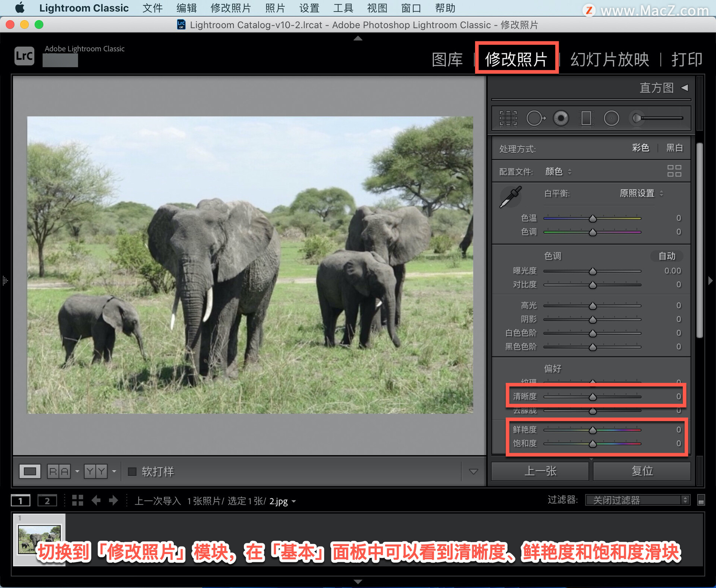Open the 关闭过滤器 filter dropdown
The height and width of the screenshot is (588, 716).
(637, 500)
